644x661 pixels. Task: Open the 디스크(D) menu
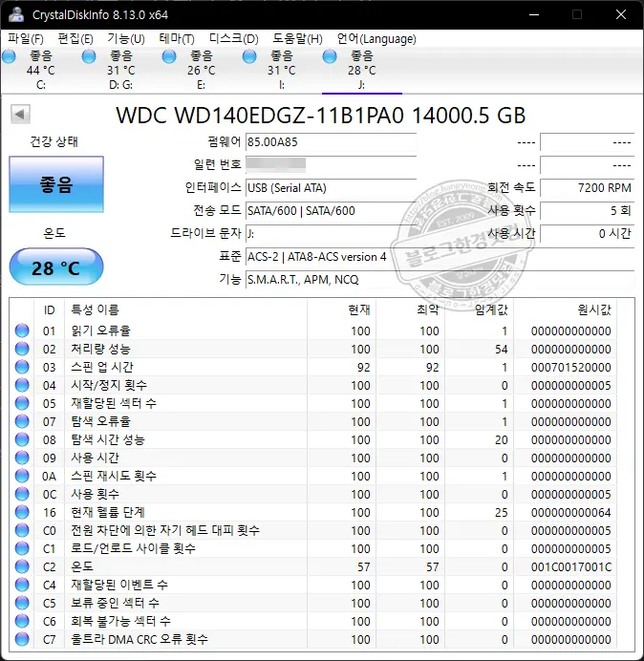coord(234,39)
